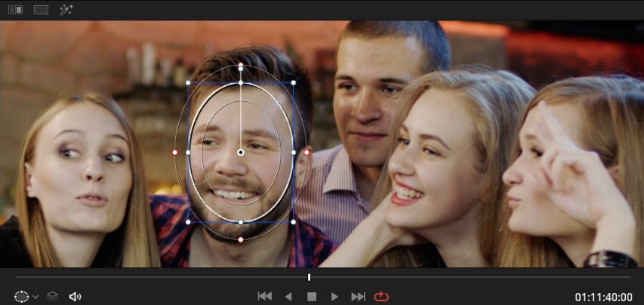Click the right-middle bounding box handle
Image resolution: width=644 pixels, height=305 pixels.
(293, 152)
